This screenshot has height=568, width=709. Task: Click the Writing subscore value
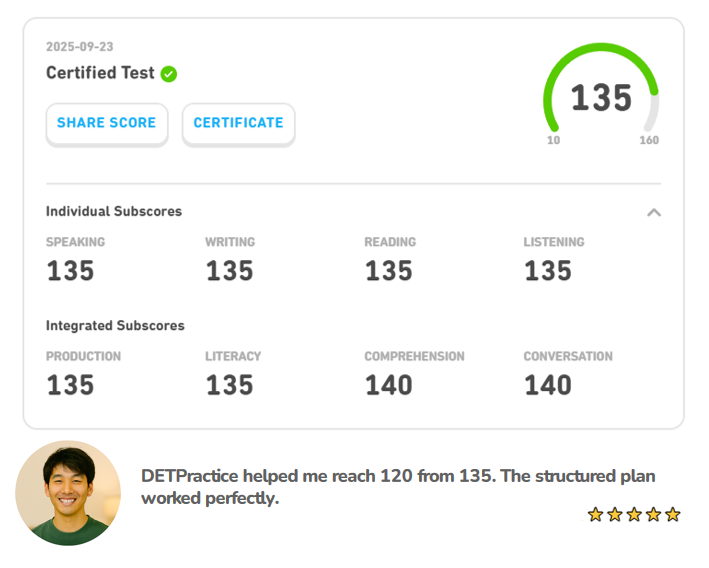coord(229,271)
